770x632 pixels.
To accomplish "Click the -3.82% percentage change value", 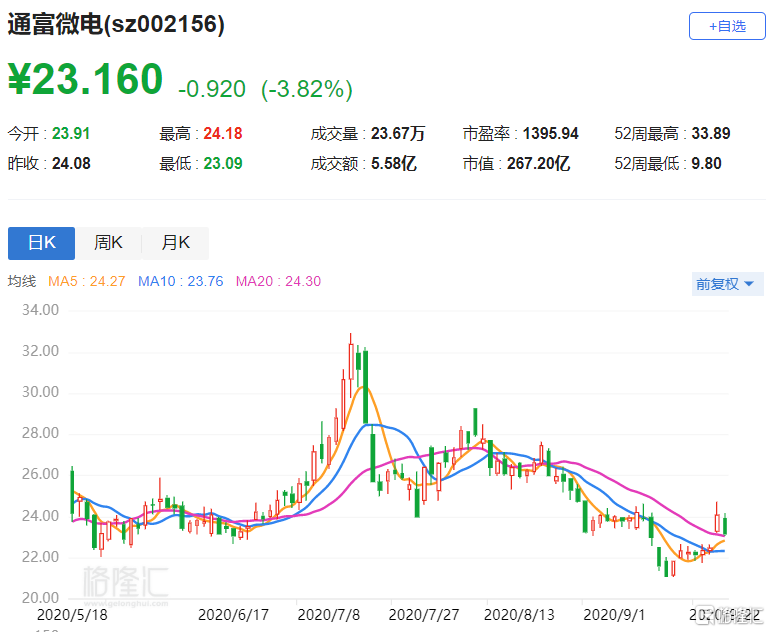I will pyautogui.click(x=307, y=89).
